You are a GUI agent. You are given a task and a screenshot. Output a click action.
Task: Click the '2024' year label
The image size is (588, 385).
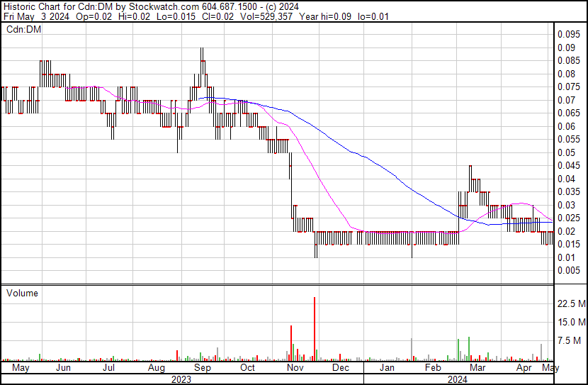coord(458,379)
